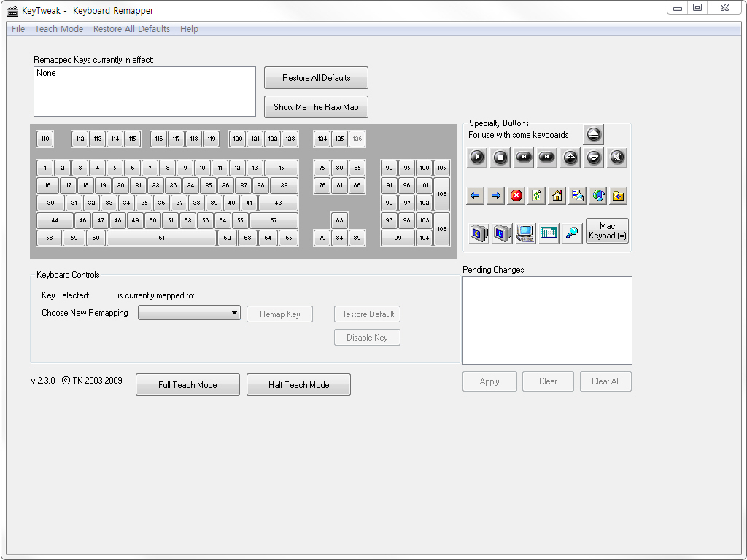Select the My Computer specialty icon
Screen dimensions: 747x560
[x=525, y=233]
